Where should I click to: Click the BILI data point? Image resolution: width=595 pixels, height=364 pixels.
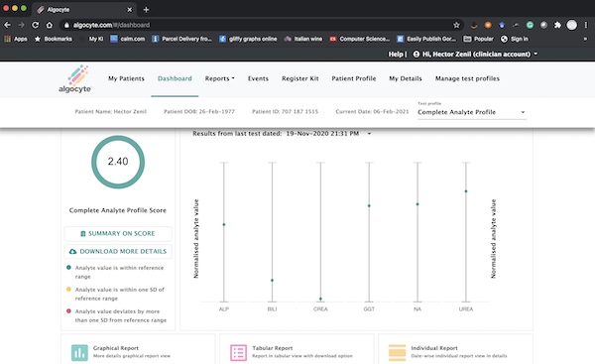click(272, 281)
